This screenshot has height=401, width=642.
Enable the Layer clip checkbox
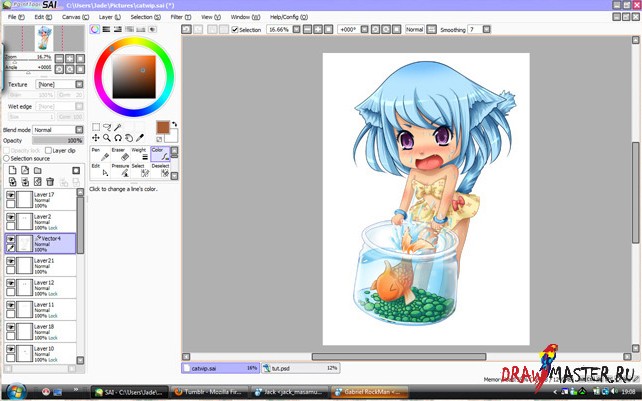pos(48,150)
